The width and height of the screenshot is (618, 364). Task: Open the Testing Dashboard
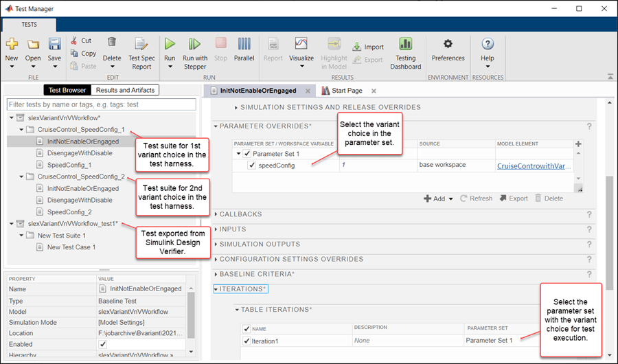(406, 54)
